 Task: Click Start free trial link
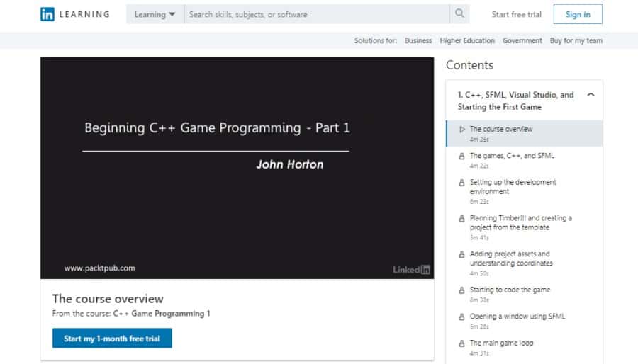click(516, 15)
